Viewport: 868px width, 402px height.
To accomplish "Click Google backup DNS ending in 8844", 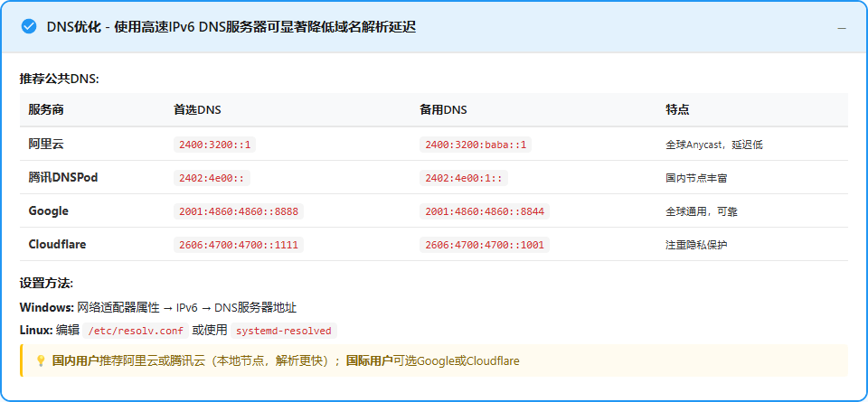I will [484, 211].
